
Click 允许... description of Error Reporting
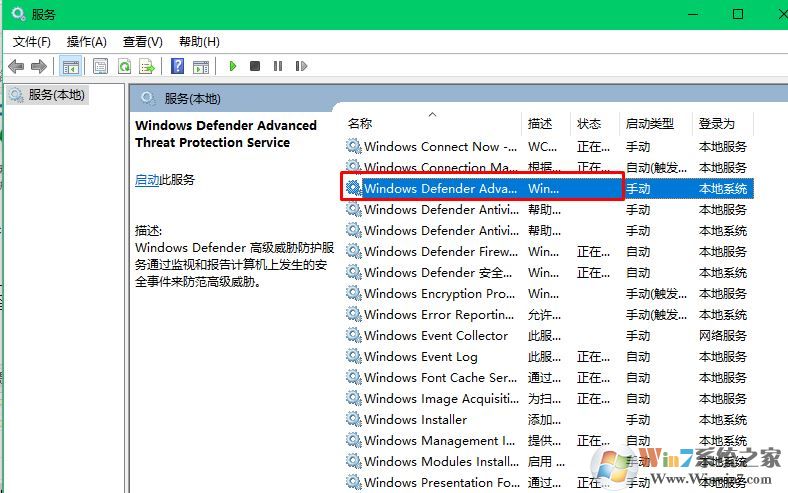coord(544,315)
